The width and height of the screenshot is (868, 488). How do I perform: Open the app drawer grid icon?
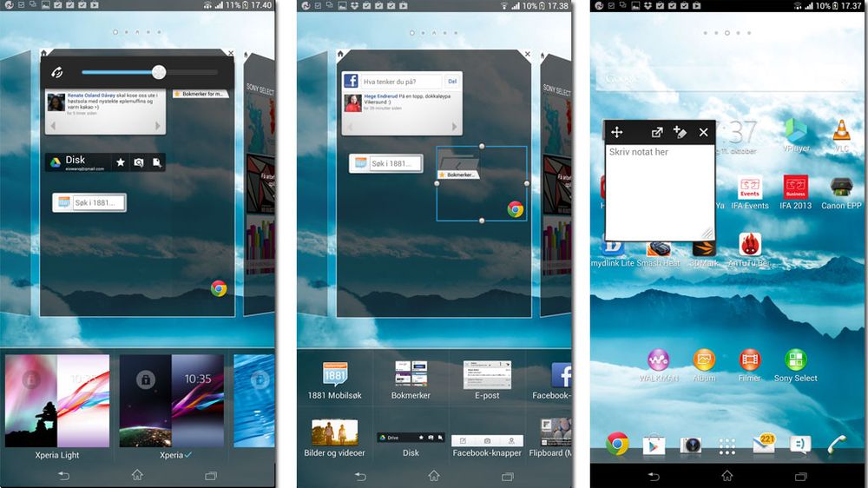click(727, 446)
